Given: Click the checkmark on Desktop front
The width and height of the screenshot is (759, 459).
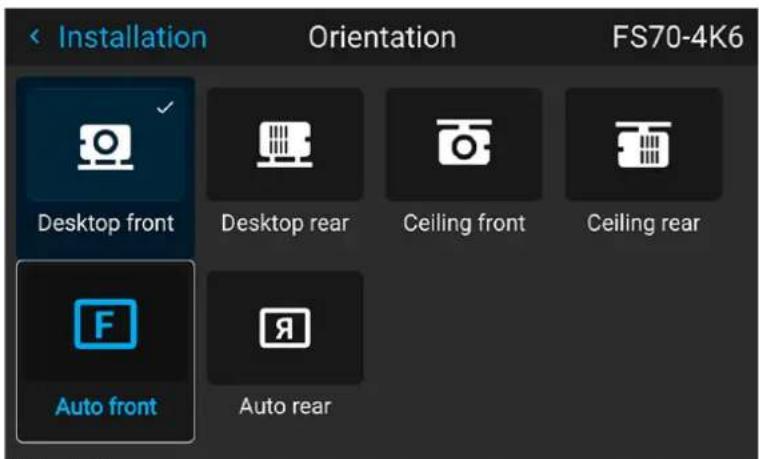Looking at the screenshot, I should point(165,107).
